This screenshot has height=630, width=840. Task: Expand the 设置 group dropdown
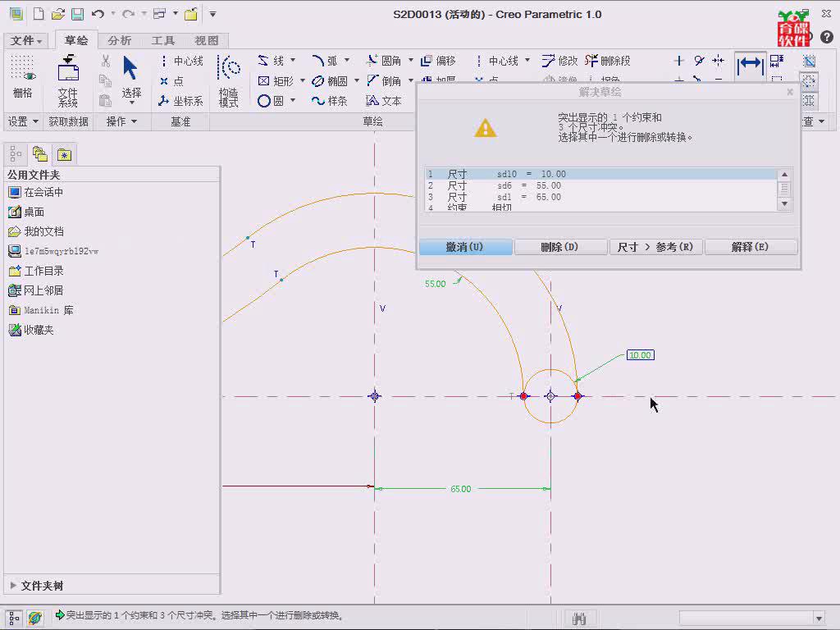22,121
